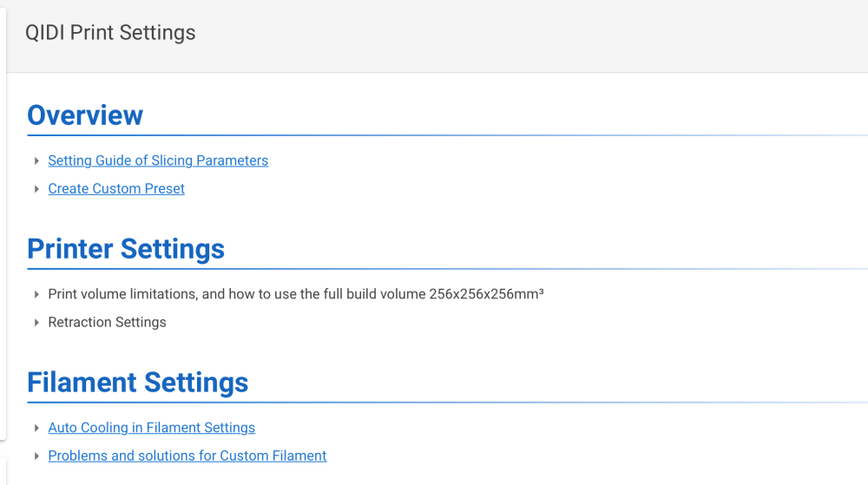Click arrow bullet beside Setting Guide of Slicing Parameters
This screenshot has width=868, height=485.
pyautogui.click(x=36, y=161)
